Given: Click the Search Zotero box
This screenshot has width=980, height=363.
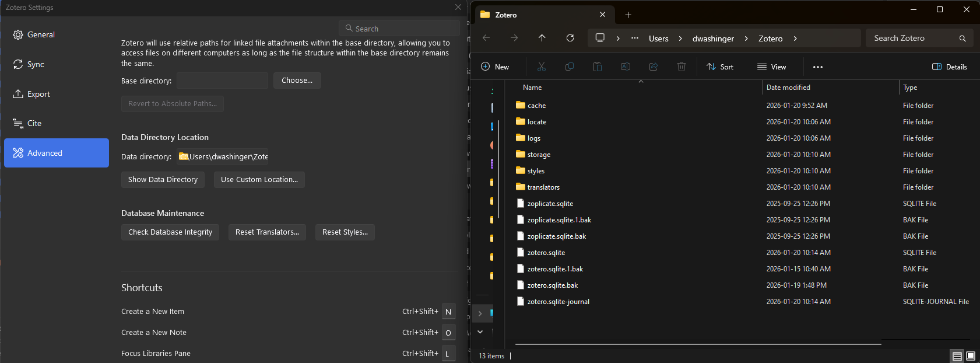Looking at the screenshot, I should [920, 38].
